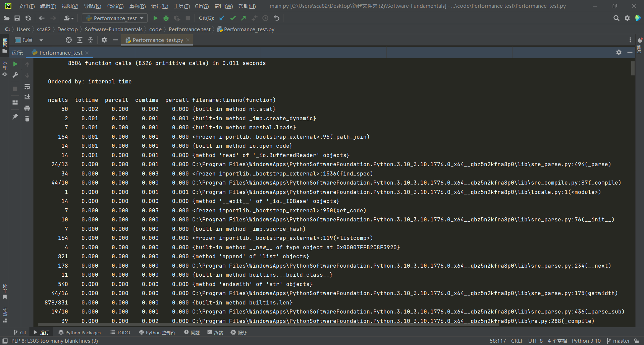
Task: Run Performance_test with the green play icon
Action: tap(155, 18)
